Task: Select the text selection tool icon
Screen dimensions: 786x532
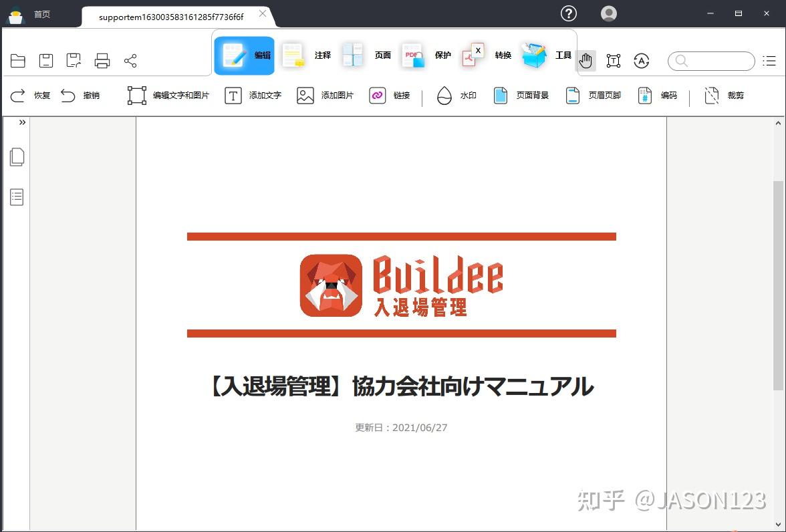Action: (x=614, y=61)
